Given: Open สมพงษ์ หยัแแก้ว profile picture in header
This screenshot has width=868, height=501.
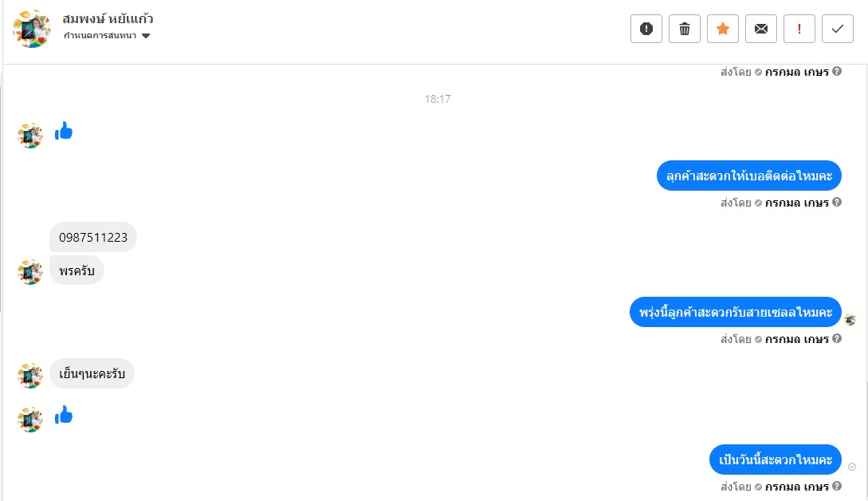Looking at the screenshot, I should (x=32, y=28).
